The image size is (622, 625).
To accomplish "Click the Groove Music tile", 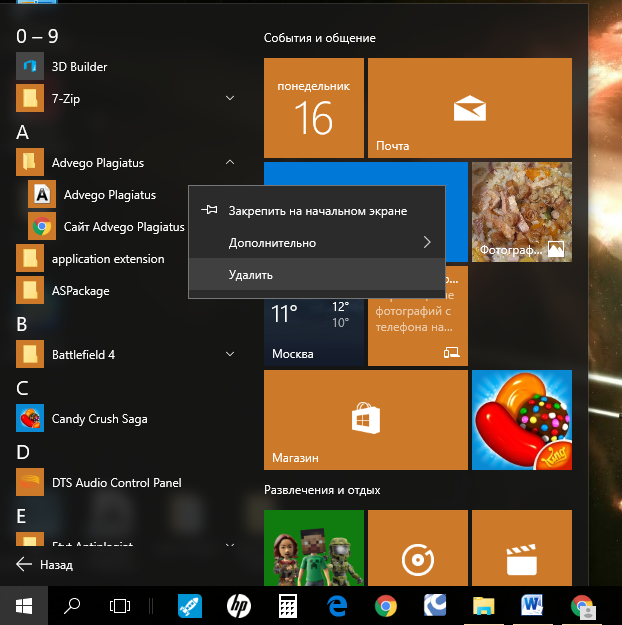I will [x=417, y=556].
